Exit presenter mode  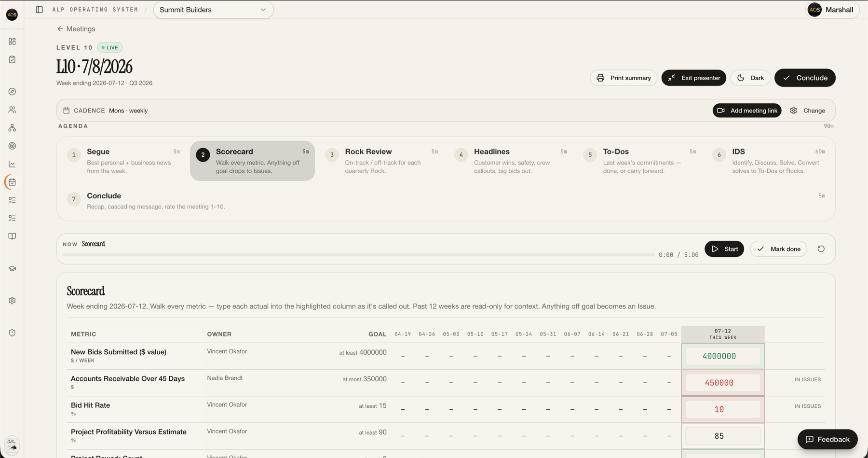click(x=693, y=78)
